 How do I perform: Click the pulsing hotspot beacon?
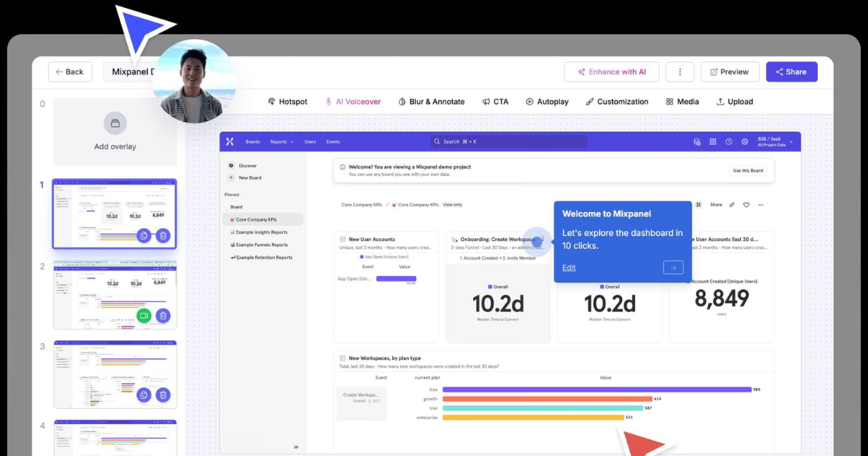point(536,241)
